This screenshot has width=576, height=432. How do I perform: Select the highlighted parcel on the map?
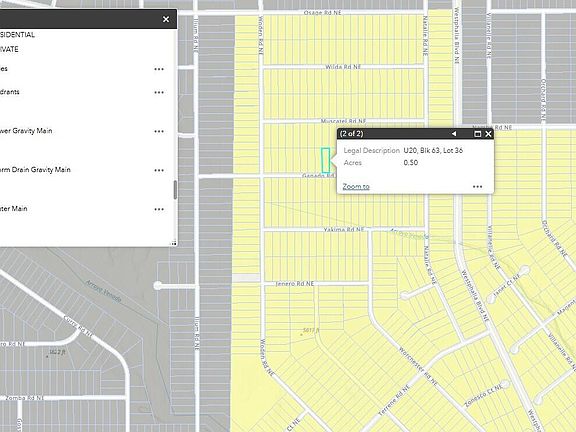pyautogui.click(x=325, y=161)
